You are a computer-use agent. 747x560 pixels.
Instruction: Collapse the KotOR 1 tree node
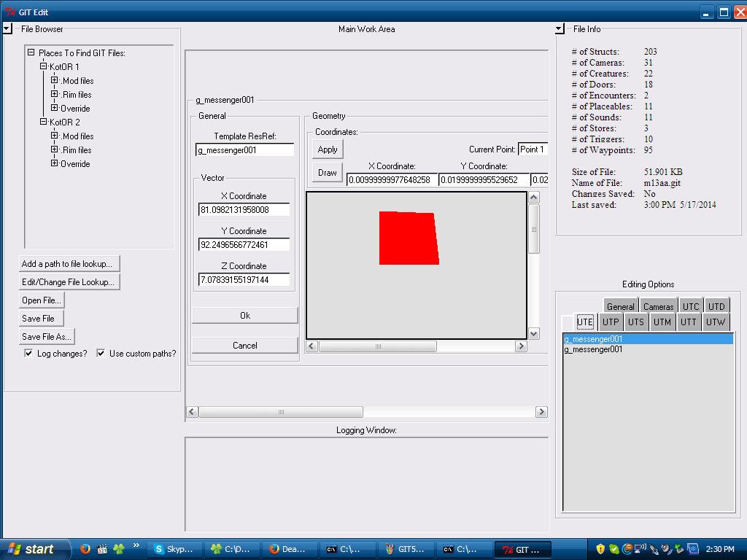(x=43, y=66)
